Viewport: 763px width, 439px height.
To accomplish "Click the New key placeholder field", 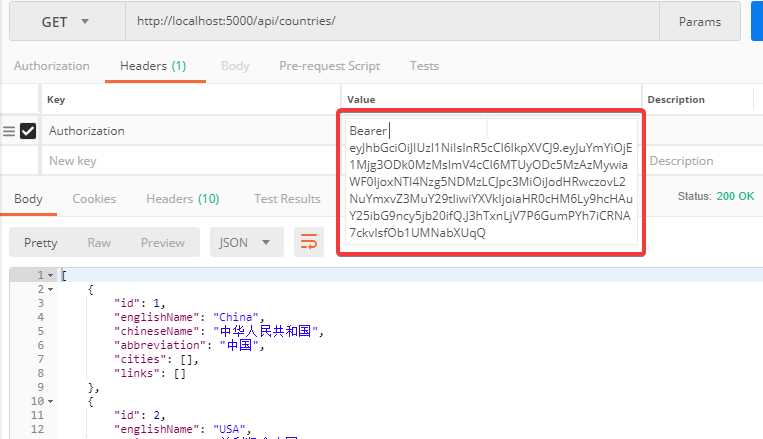I will click(191, 161).
